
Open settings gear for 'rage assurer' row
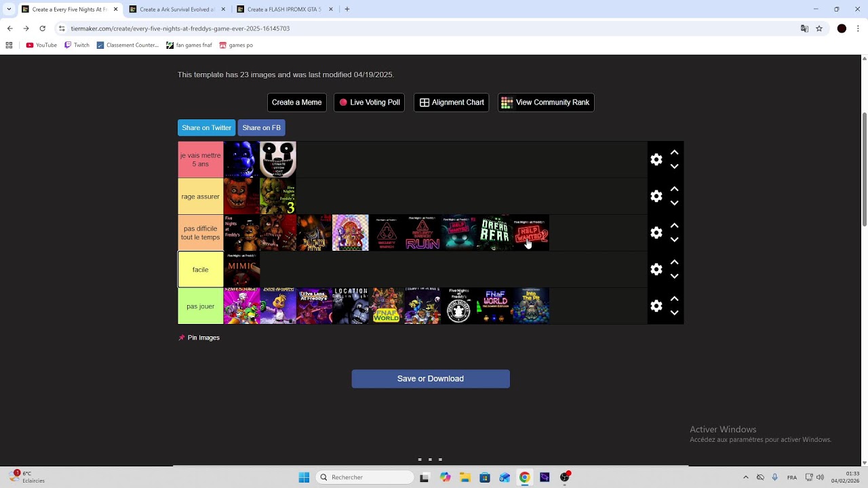656,197
